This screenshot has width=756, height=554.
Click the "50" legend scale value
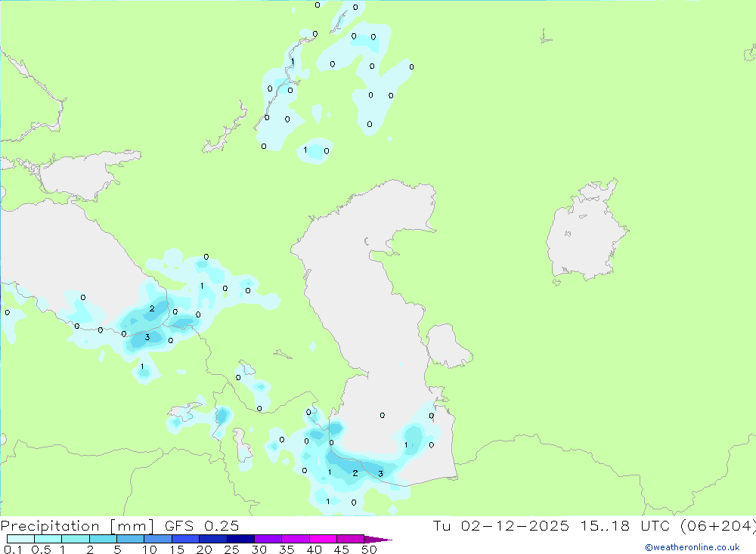coord(369,549)
